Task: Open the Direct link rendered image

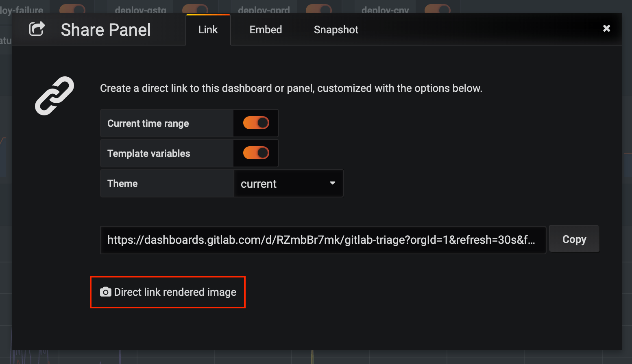Action: [168, 292]
